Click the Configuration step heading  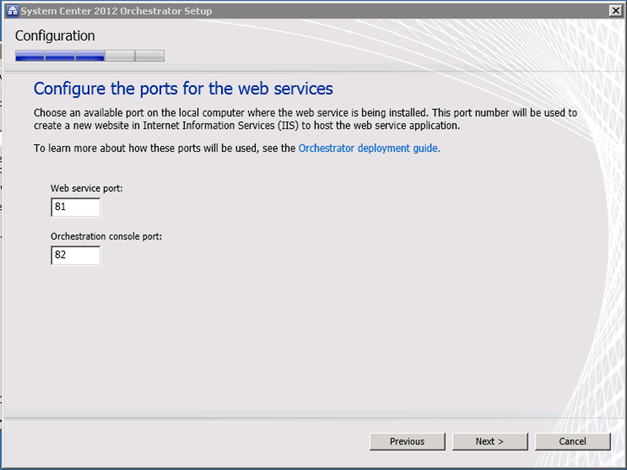click(55, 36)
